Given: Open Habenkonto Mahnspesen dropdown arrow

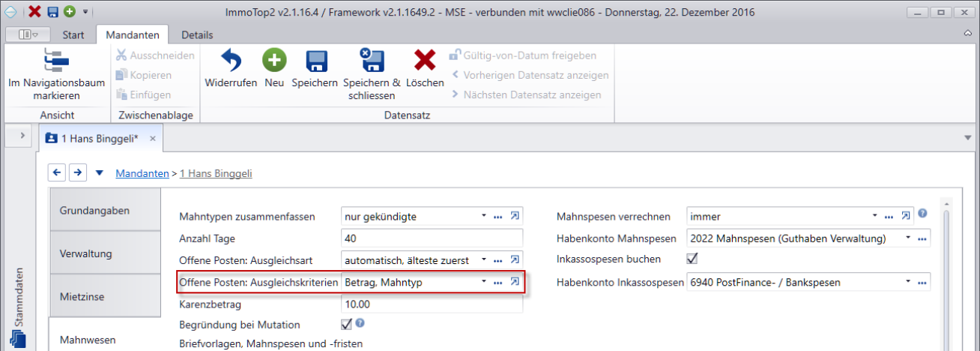Looking at the screenshot, I should click(910, 238).
